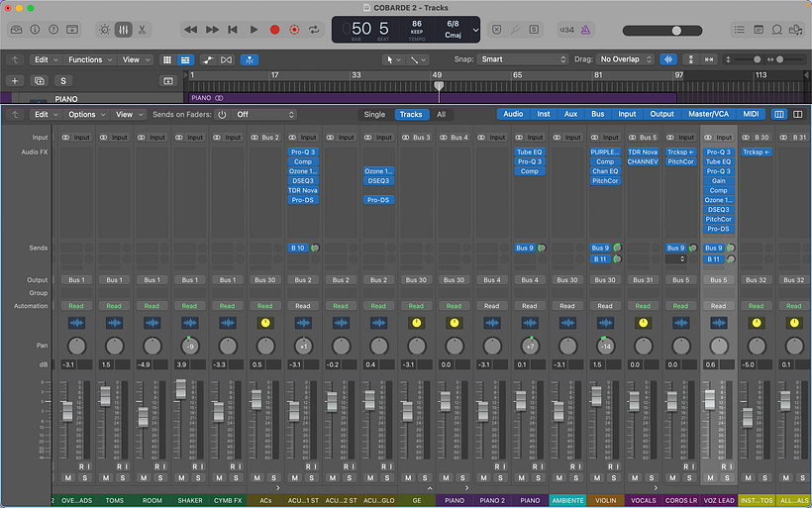
Task: Open the mixer Options menu
Action: pos(86,115)
